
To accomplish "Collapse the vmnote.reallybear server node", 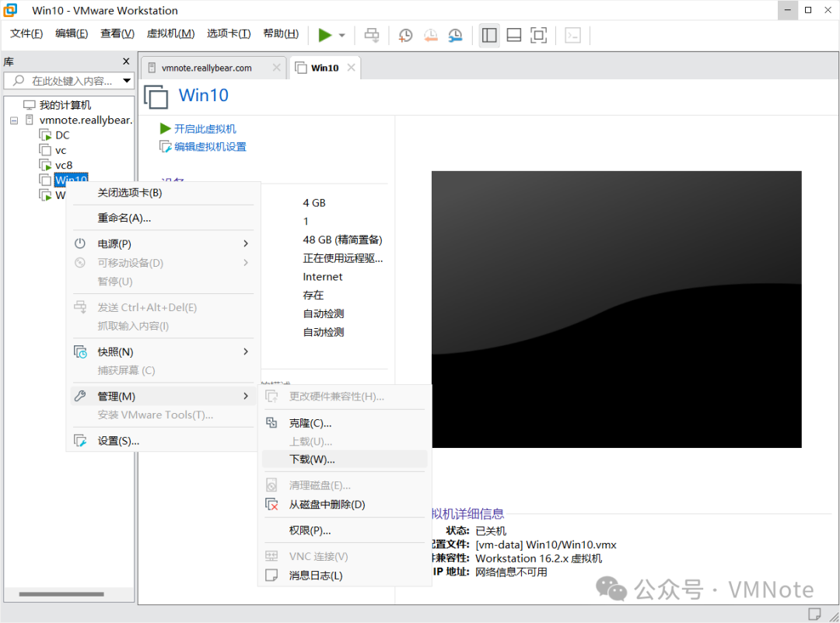I will [14, 121].
